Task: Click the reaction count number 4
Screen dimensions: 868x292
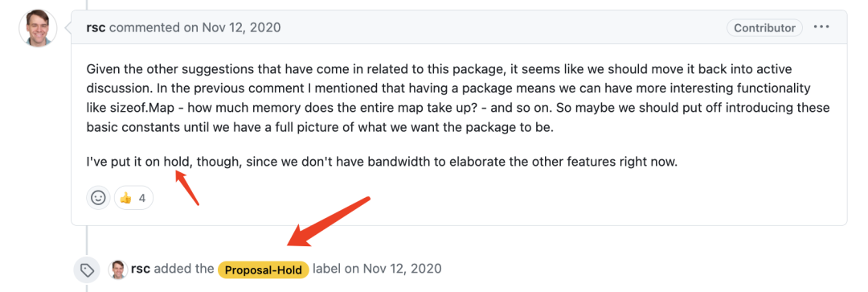Action: pyautogui.click(x=142, y=198)
